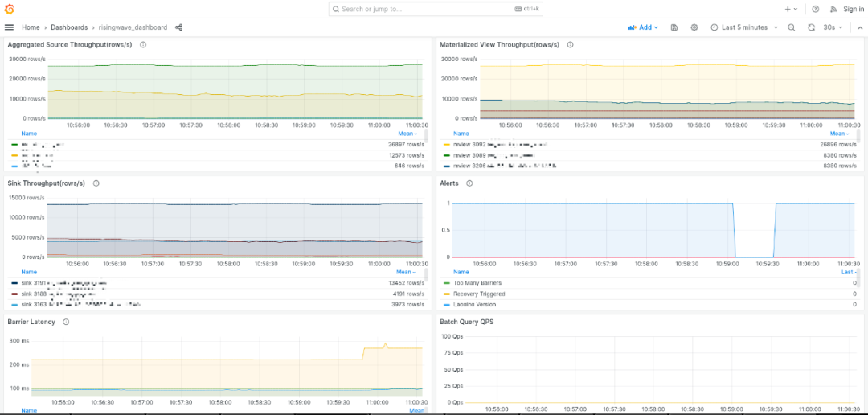This screenshot has height=415, width=868.
Task: Open the plus new menu
Action: (x=791, y=9)
